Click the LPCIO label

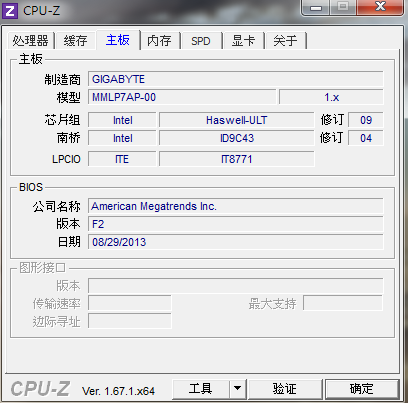66,159
